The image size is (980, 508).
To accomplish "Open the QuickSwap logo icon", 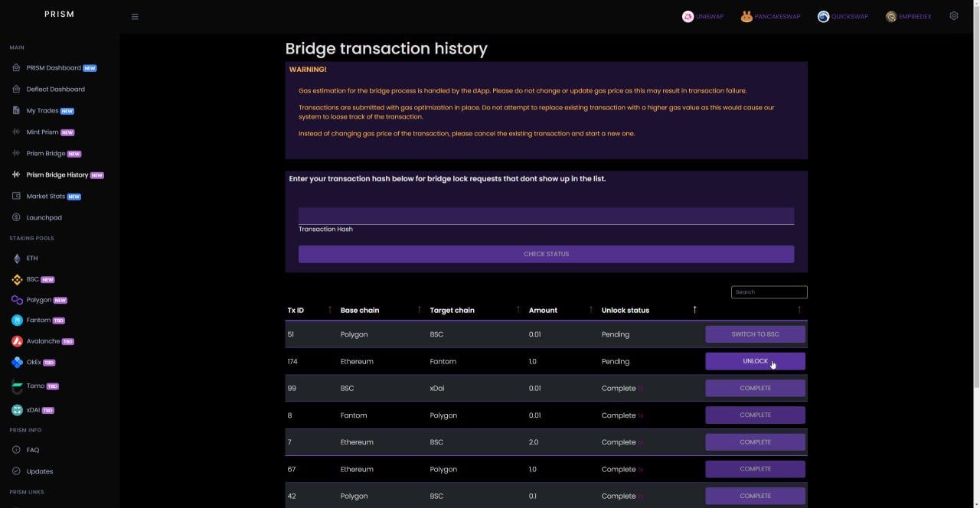I will [823, 17].
